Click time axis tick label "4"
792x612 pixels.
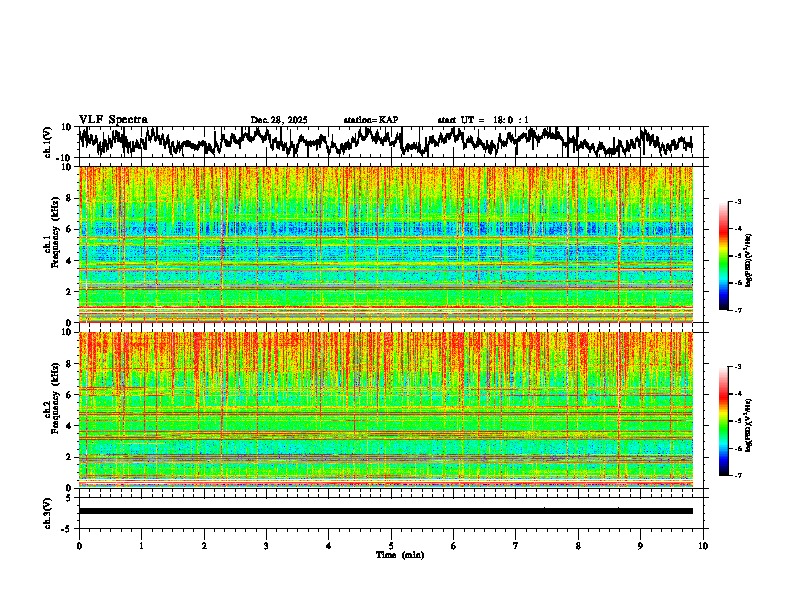click(328, 546)
